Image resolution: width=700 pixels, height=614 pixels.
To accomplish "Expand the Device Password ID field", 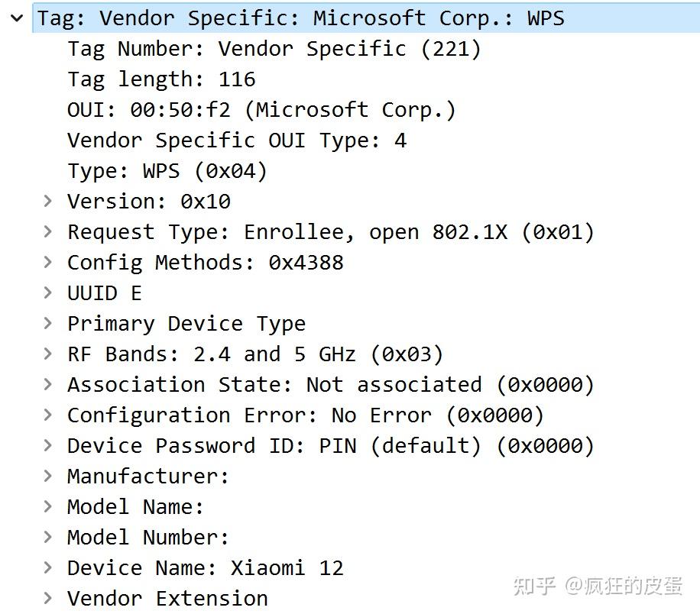I will [x=48, y=445].
